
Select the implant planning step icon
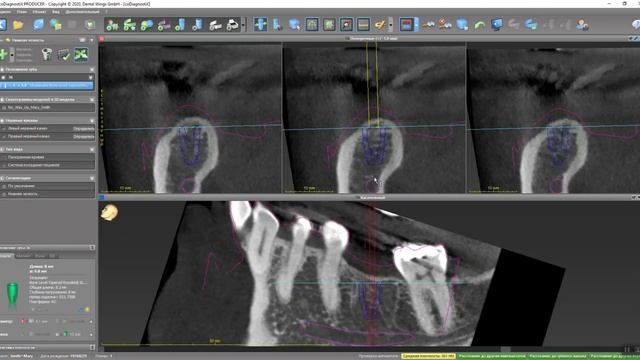point(181,25)
